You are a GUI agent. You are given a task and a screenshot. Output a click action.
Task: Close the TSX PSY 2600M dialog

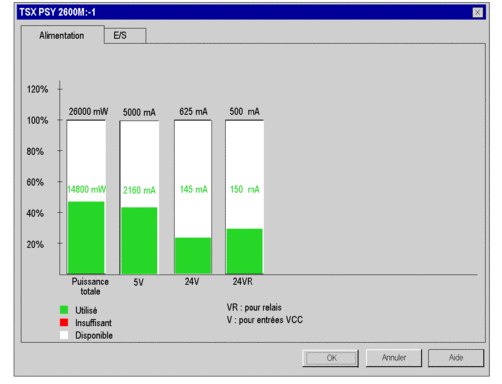477,12
